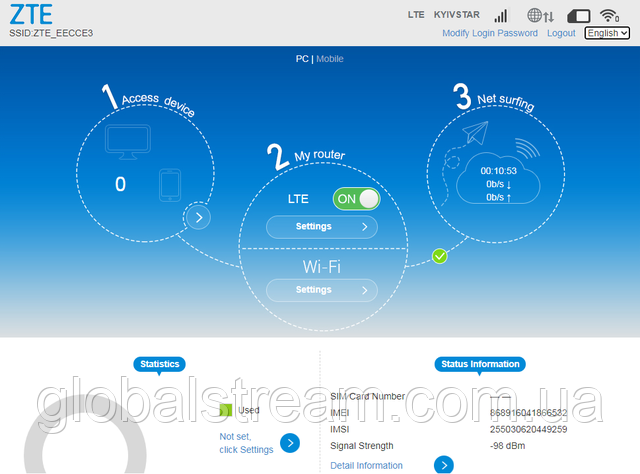Open LTE Settings button

coord(322,227)
